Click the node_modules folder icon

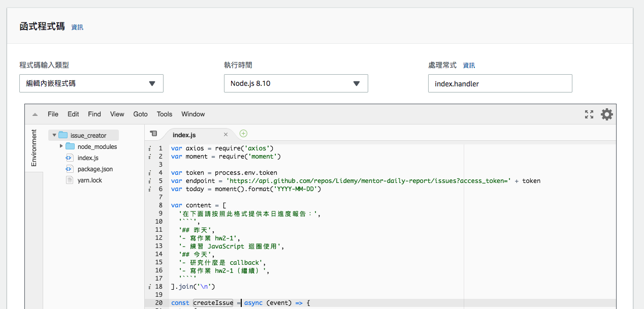tap(70, 146)
